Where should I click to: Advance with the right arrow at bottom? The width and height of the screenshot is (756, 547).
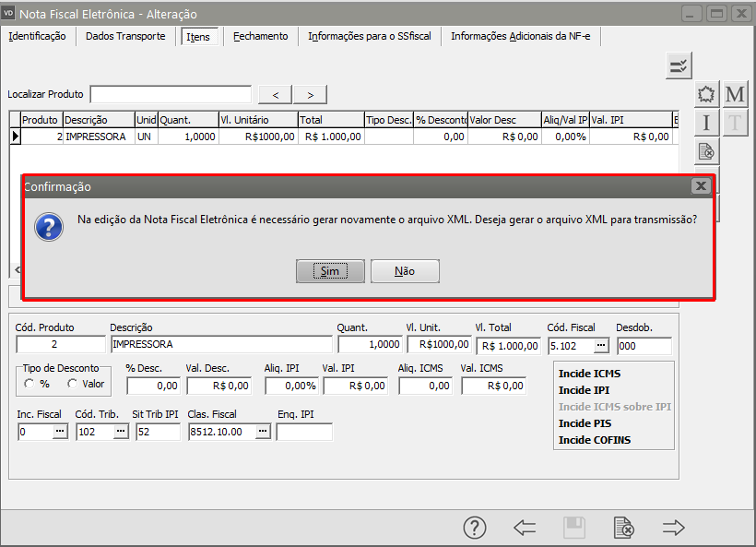point(674,527)
